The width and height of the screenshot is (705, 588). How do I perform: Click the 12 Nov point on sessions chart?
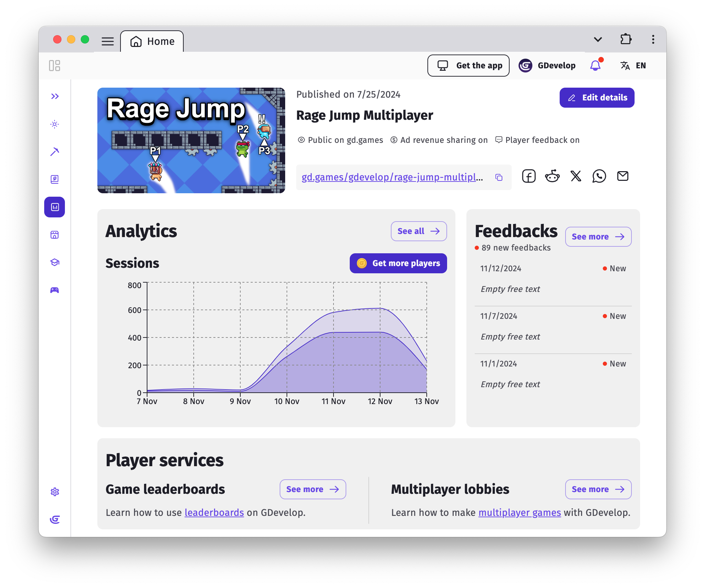(x=380, y=308)
